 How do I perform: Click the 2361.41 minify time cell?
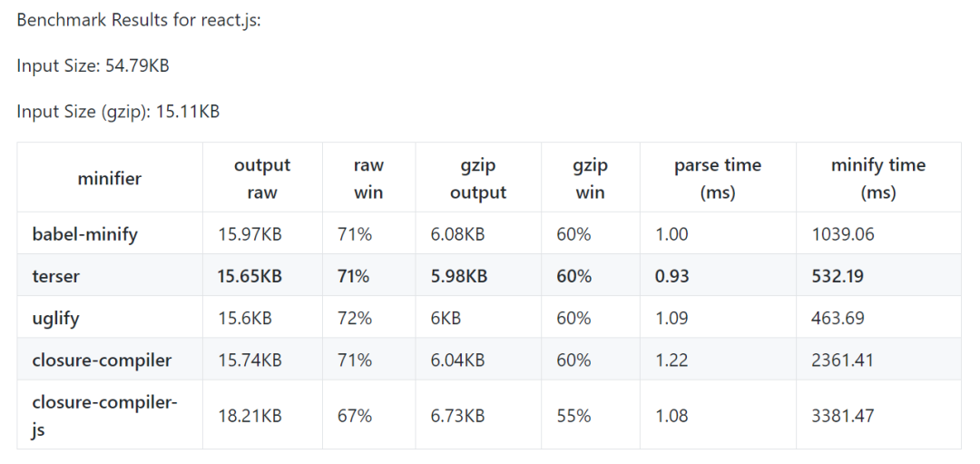pos(842,360)
